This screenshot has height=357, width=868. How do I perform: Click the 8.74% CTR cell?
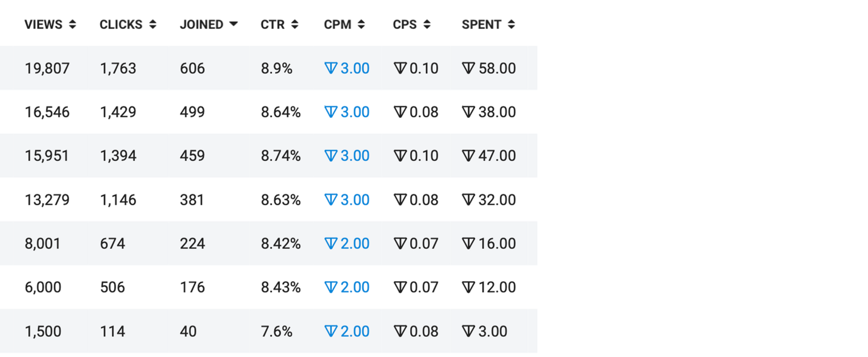coord(281,156)
